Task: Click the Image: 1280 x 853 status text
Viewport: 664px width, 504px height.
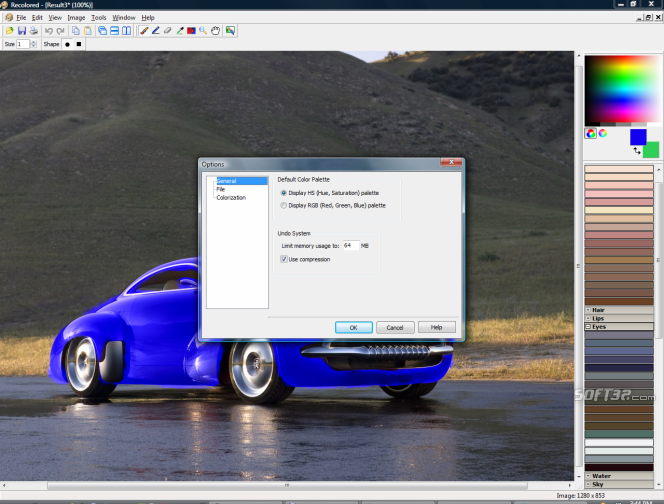Action: (580, 495)
